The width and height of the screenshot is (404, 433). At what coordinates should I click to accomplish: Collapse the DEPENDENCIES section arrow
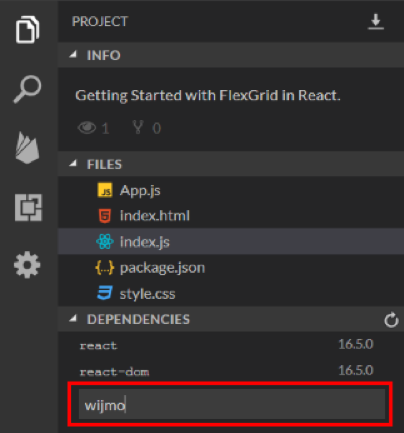tap(73, 319)
